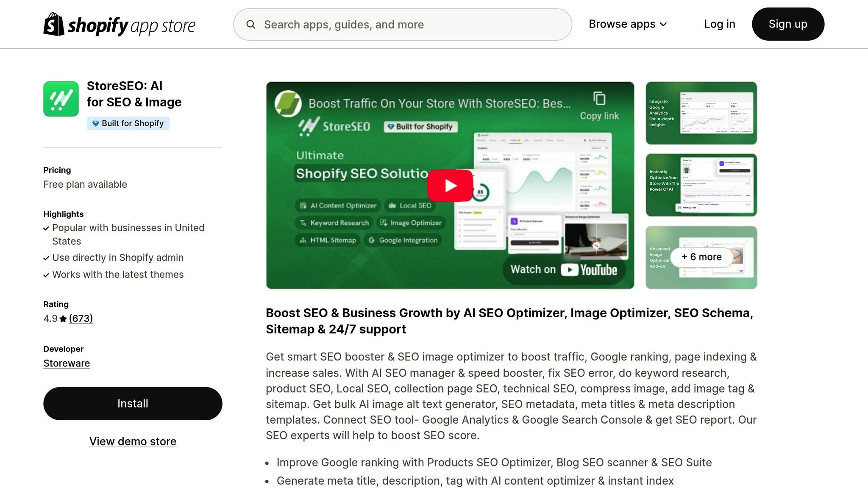
Task: Click the video channel avatar icon
Action: 288,103
